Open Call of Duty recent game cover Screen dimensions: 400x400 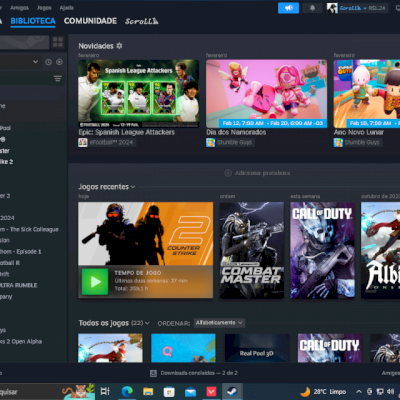pos(322,250)
